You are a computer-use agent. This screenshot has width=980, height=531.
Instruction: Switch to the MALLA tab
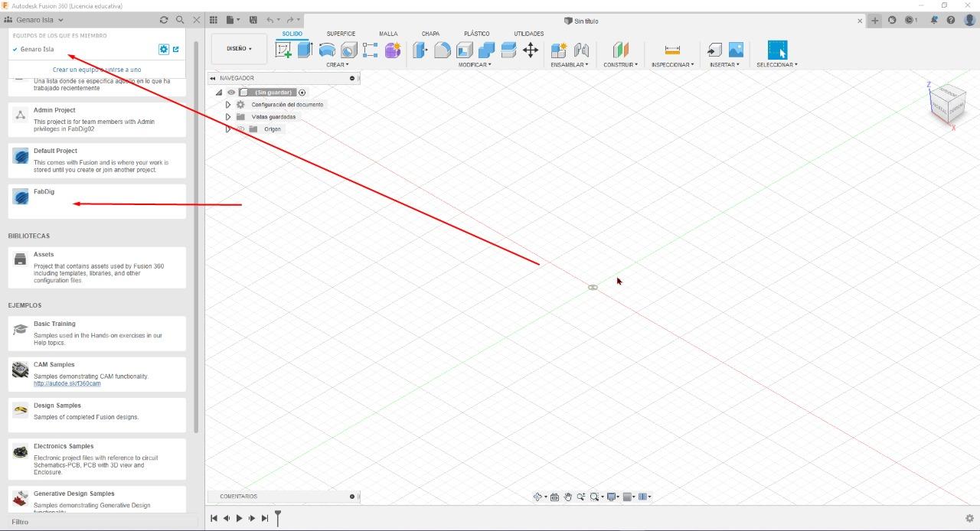388,34
